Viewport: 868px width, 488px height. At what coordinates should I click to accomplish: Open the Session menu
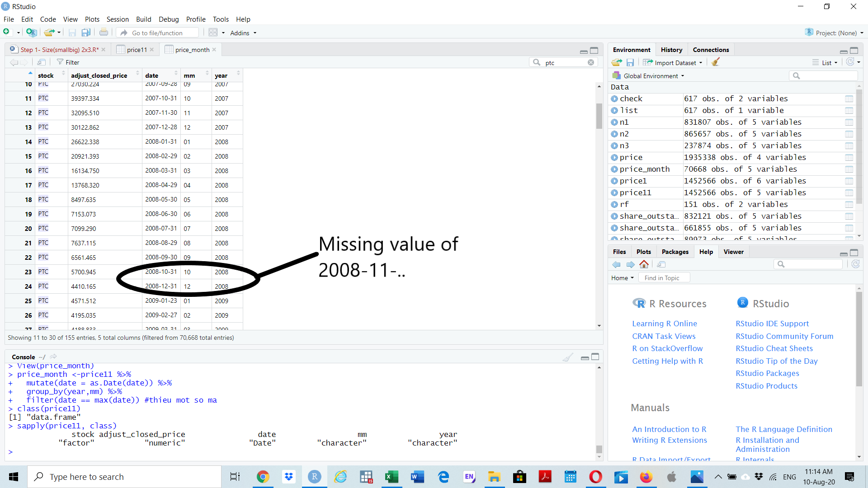click(x=118, y=19)
